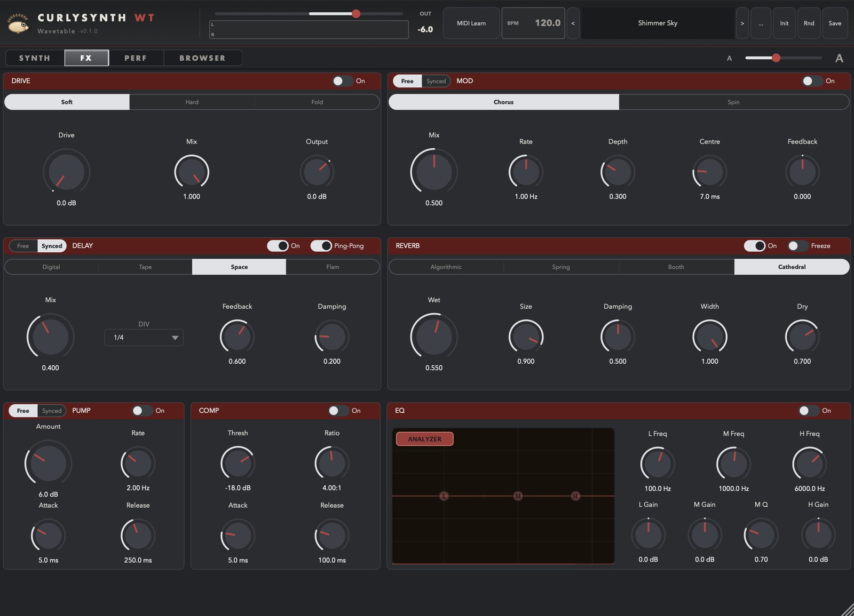
Task: Click the Comp Ratio knob
Action: tap(332, 463)
